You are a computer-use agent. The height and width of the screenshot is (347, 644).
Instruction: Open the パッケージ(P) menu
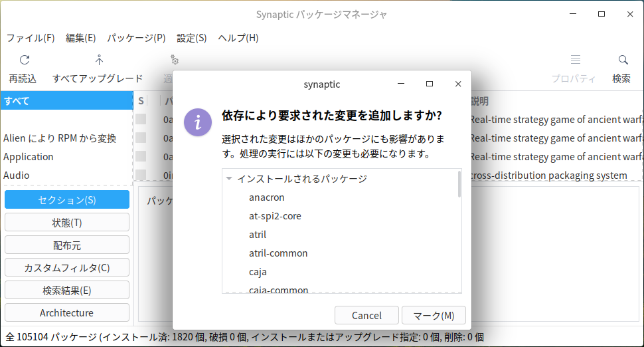pyautogui.click(x=136, y=39)
